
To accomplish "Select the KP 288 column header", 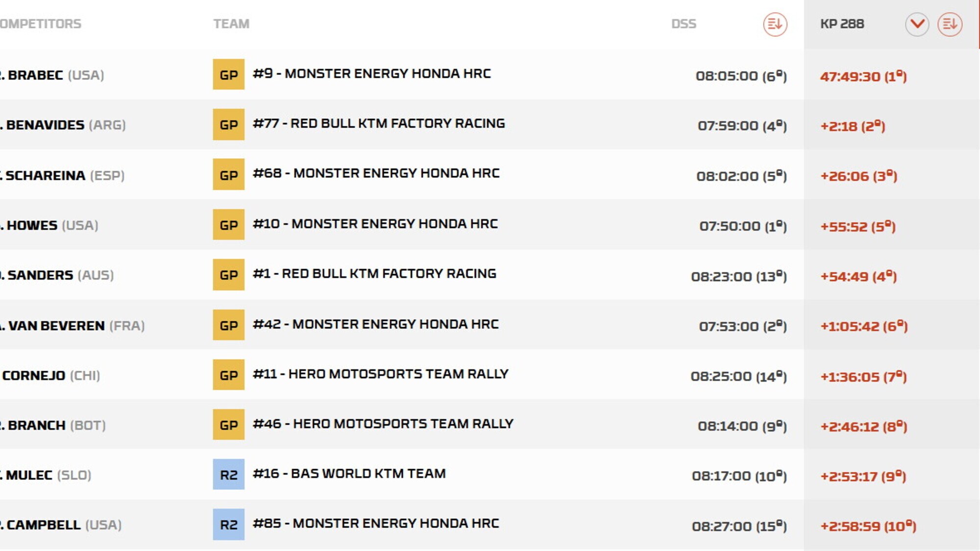I will [842, 24].
